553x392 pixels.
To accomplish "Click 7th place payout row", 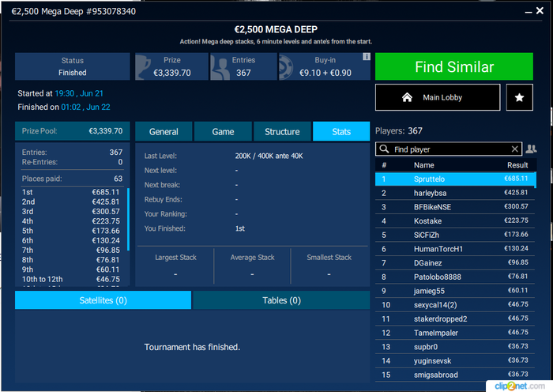I will 70,251.
